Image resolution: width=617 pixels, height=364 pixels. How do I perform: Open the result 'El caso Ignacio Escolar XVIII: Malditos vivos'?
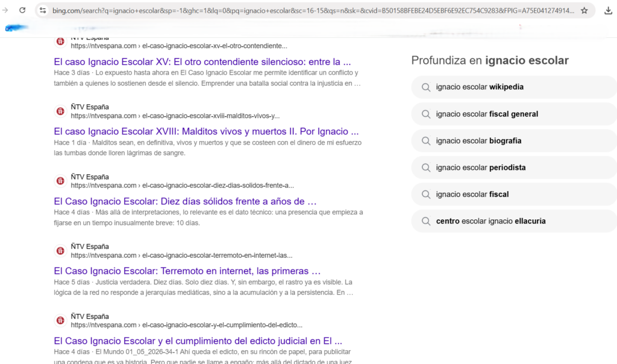[x=206, y=131]
